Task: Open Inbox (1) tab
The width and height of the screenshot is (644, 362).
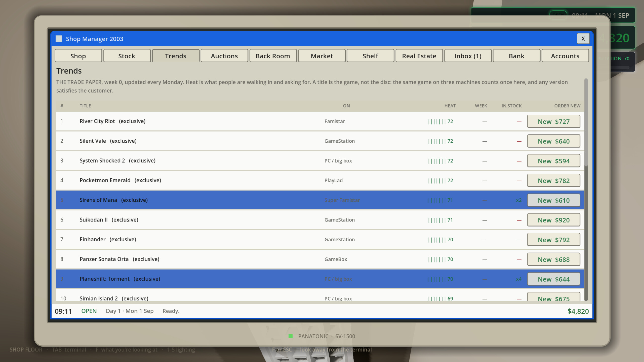Action: tap(468, 56)
